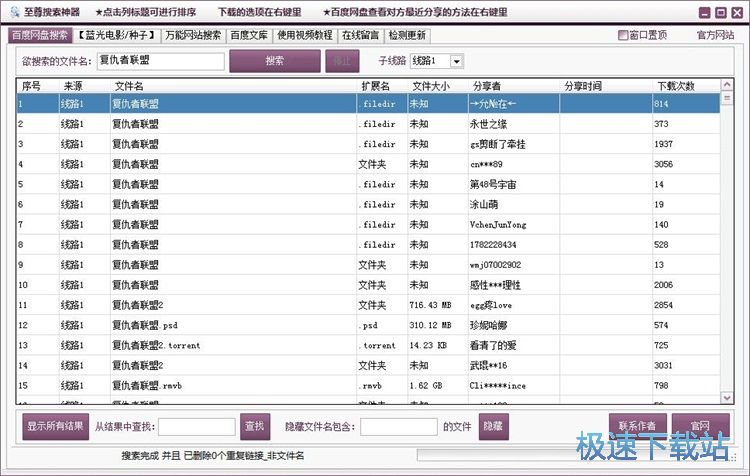750x476 pixels.
Task: Click the 隐藏 button
Action: [x=493, y=426]
